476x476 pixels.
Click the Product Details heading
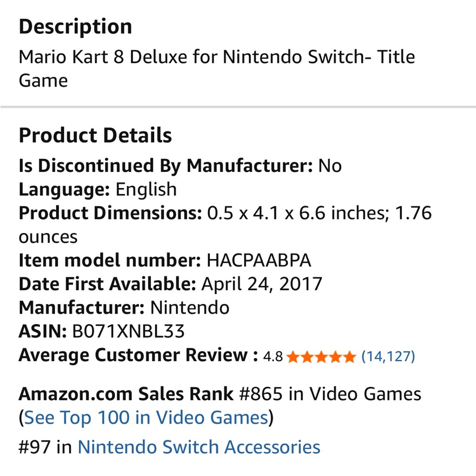(95, 135)
